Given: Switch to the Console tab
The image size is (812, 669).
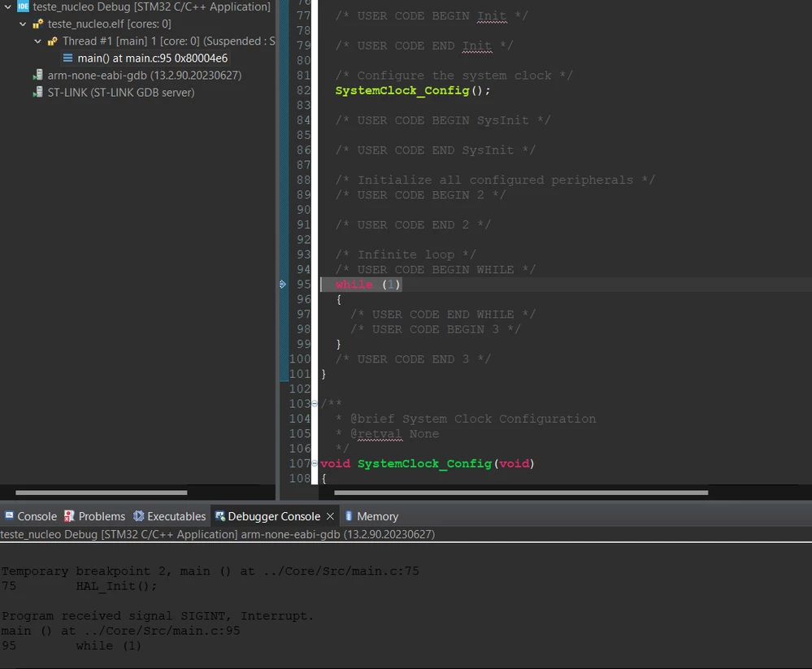Looking at the screenshot, I should [x=31, y=516].
